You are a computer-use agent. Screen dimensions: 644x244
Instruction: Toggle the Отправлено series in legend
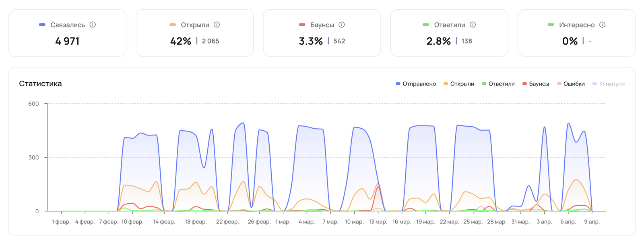click(416, 84)
